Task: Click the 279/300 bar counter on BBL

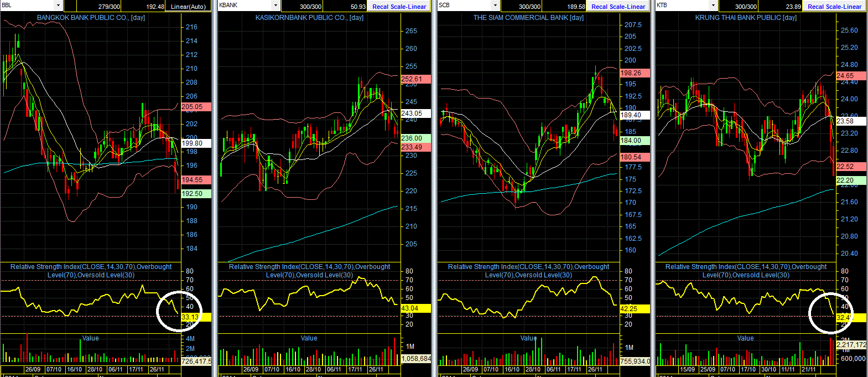Action: click(109, 7)
